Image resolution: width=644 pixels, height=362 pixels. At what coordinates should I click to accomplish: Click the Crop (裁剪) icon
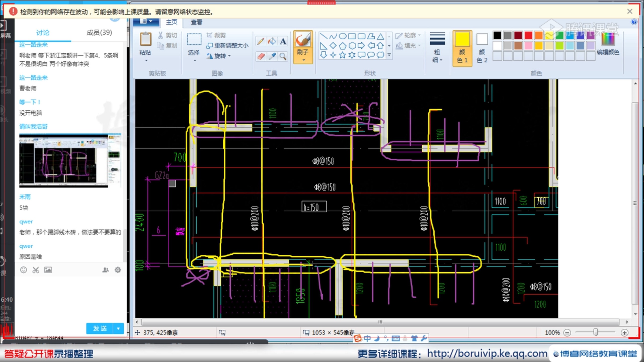click(x=209, y=35)
